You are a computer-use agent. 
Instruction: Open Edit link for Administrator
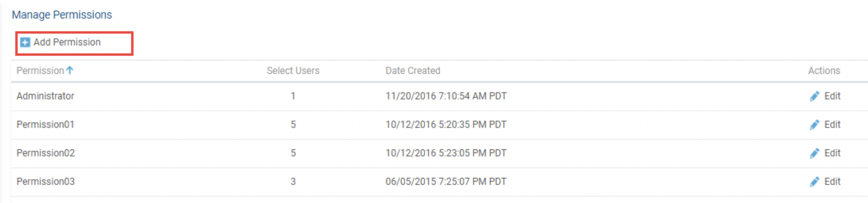pos(832,96)
